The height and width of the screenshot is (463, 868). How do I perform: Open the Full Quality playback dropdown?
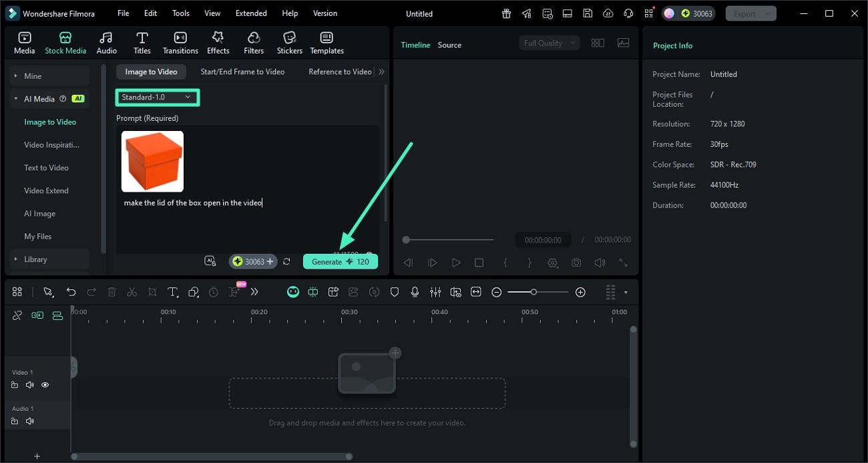click(549, 42)
